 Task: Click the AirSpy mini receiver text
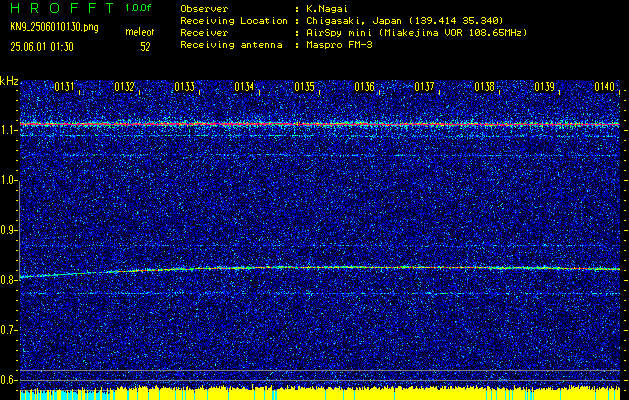point(416,32)
